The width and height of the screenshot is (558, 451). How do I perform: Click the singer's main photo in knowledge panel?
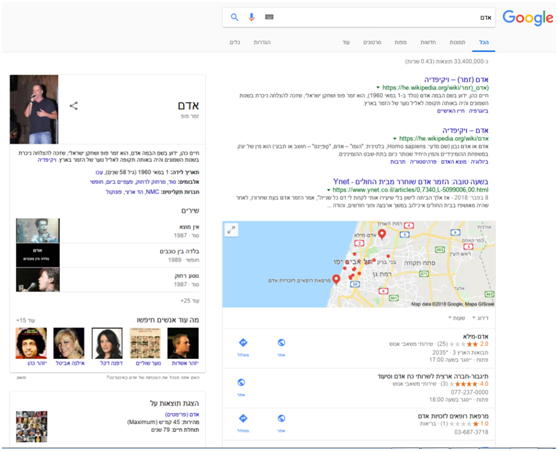(x=34, y=109)
